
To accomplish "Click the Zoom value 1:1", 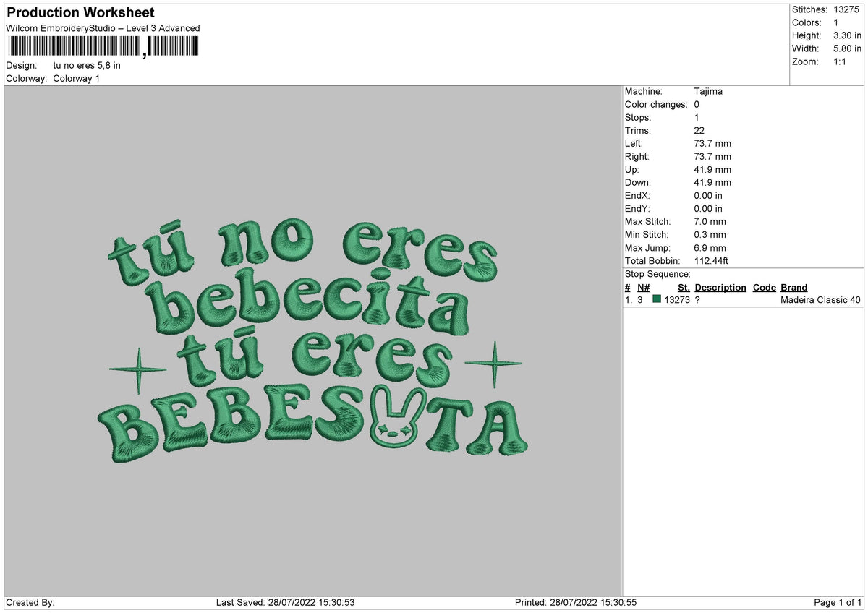I will point(840,61).
